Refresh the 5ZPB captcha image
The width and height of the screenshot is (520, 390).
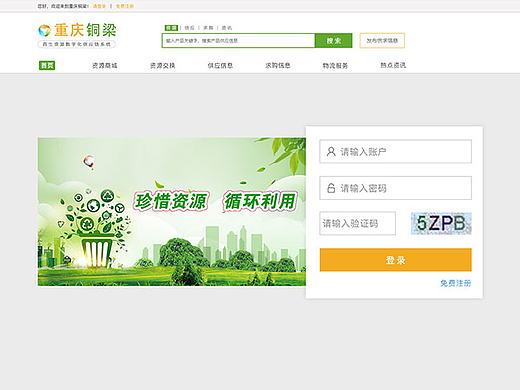click(441, 223)
